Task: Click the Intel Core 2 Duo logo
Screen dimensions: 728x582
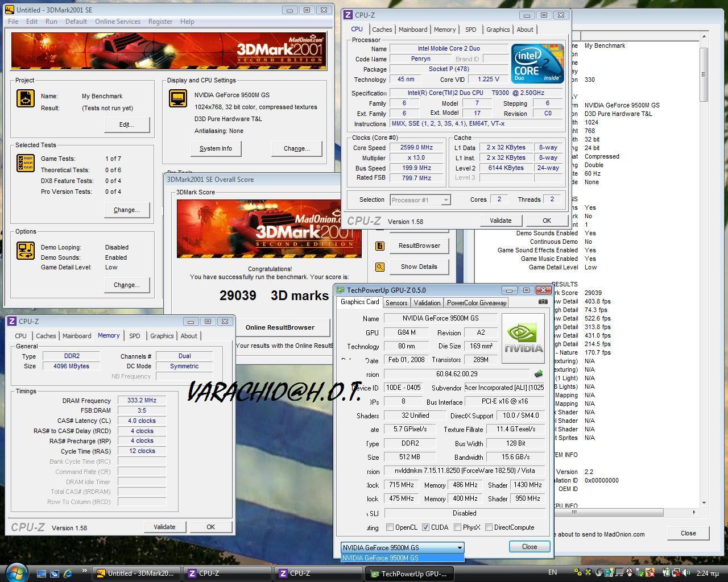Action: [537, 63]
